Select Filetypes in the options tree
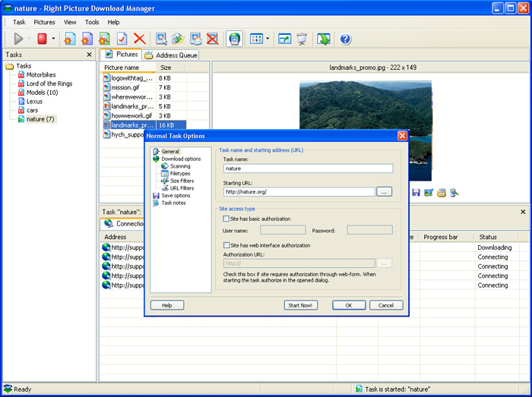This screenshot has height=397, width=532. pyautogui.click(x=179, y=174)
